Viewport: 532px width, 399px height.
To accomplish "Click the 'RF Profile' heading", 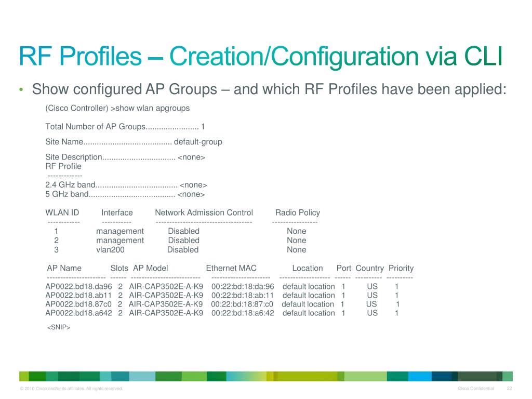I will (63, 166).
